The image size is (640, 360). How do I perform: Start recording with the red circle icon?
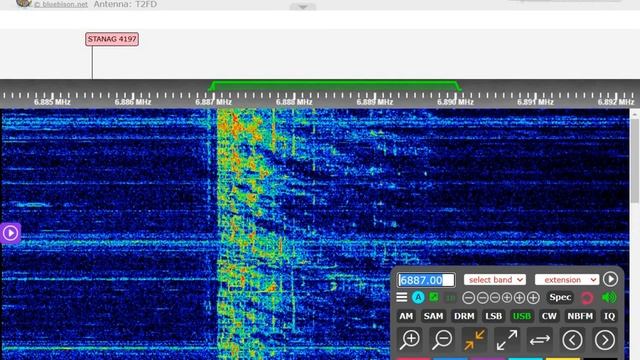587,298
